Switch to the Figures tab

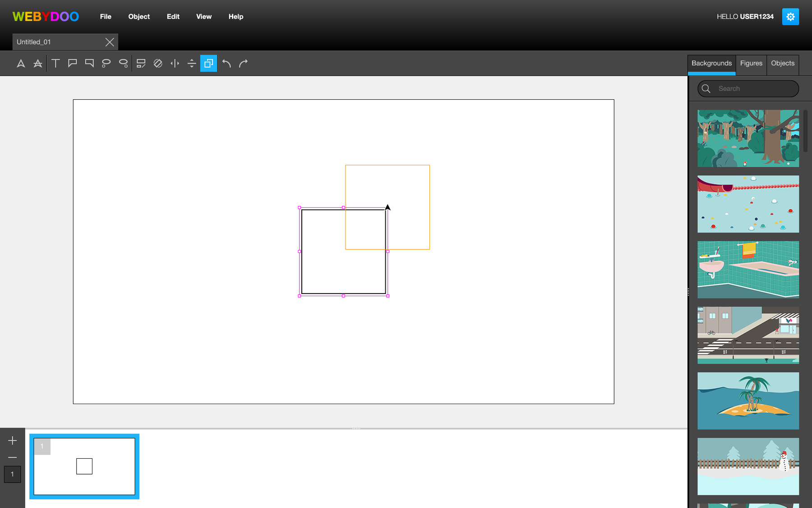click(751, 64)
